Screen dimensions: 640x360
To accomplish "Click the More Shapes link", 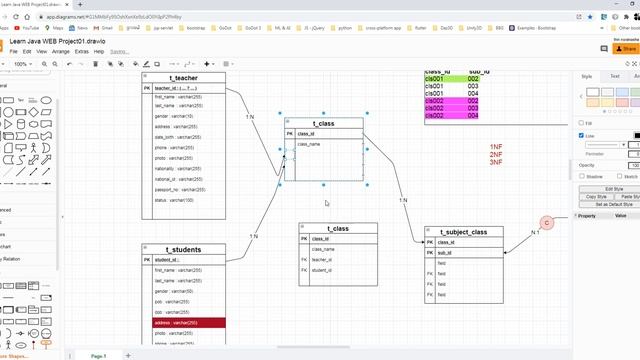I will click(x=14, y=356).
